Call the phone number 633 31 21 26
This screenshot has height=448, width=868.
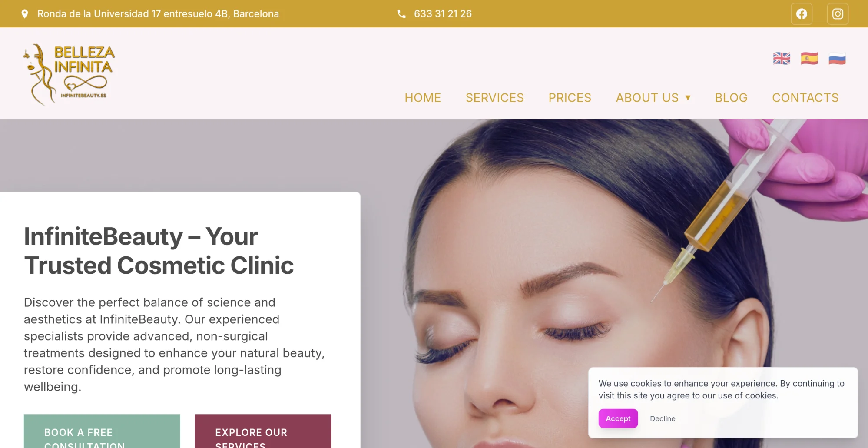point(443,14)
